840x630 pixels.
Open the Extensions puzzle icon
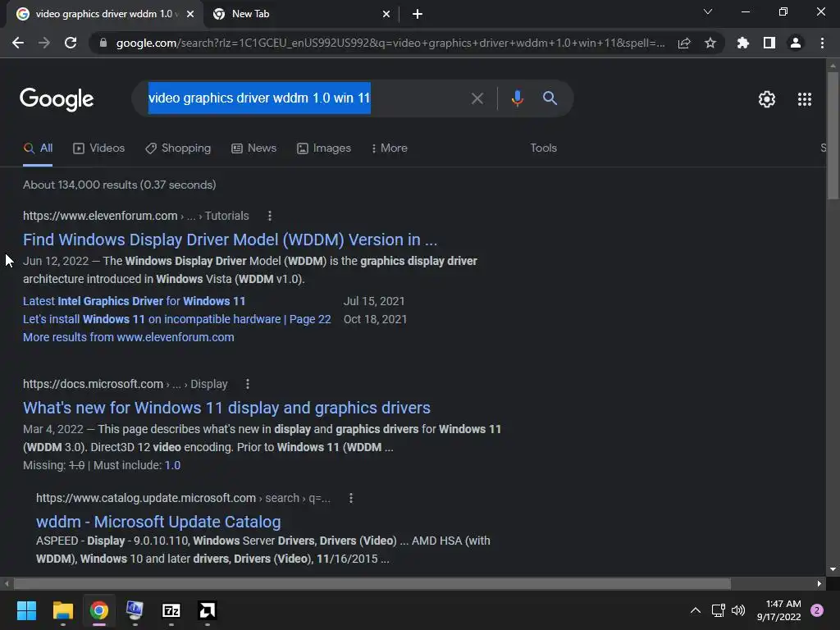click(x=743, y=43)
